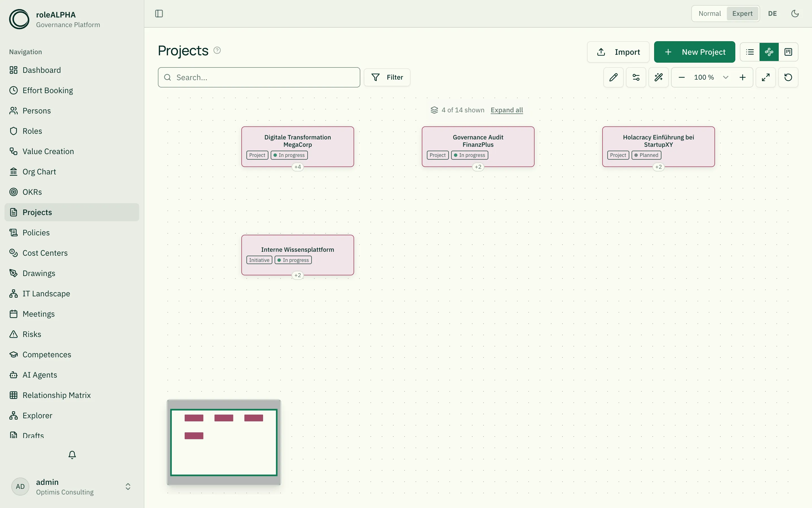812x508 pixels.
Task: Switch to list view
Action: (x=750, y=52)
